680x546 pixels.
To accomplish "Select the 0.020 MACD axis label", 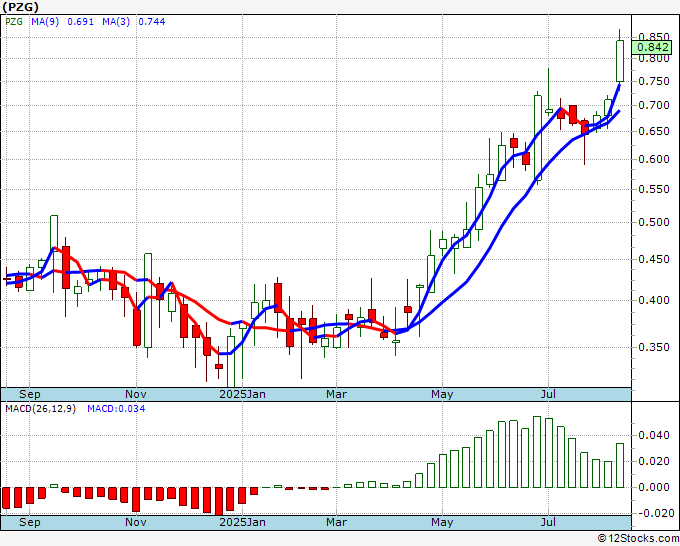I will click(654, 461).
